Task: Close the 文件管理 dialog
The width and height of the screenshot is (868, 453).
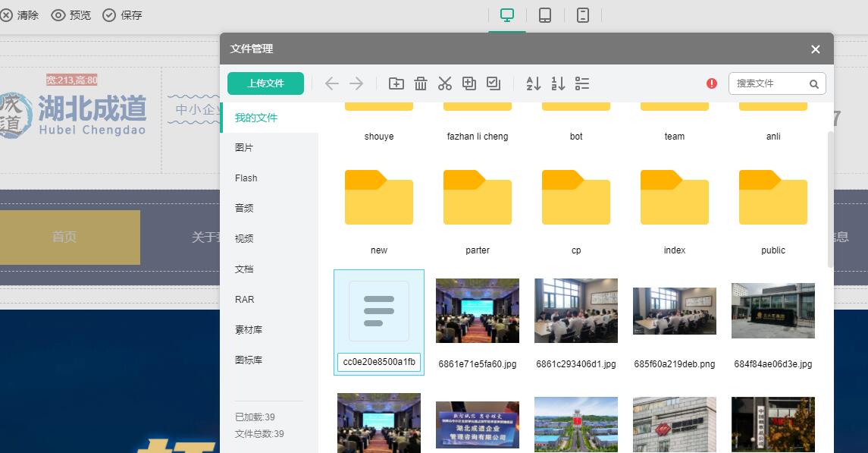Action: [x=816, y=49]
